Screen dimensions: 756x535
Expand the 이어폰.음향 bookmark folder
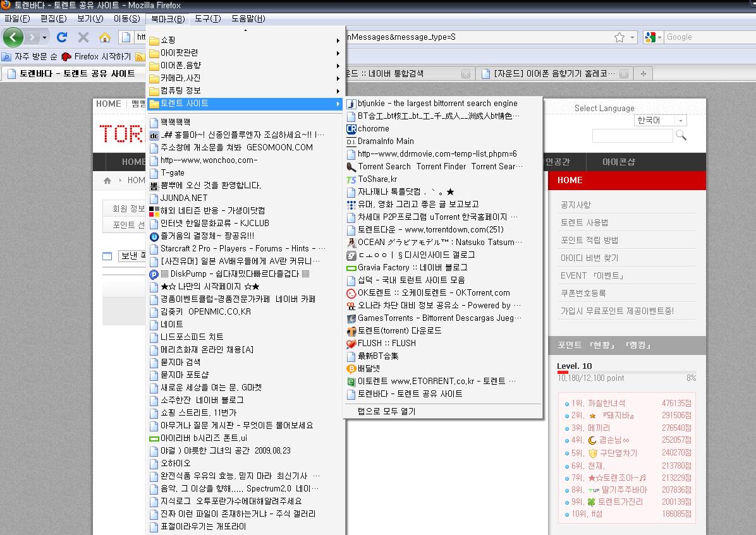(x=245, y=65)
